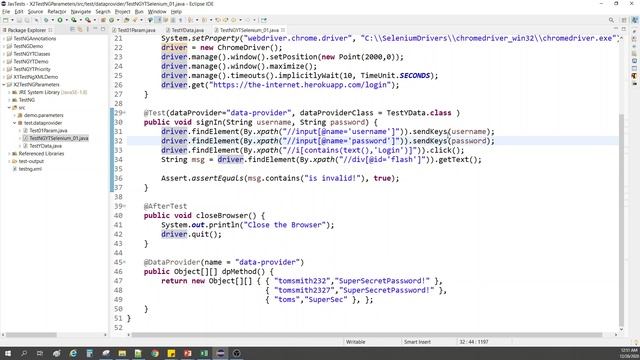This screenshot has height=360, width=640.
Task: Switch to the Test01Param.java tab
Action: [x=136, y=30]
